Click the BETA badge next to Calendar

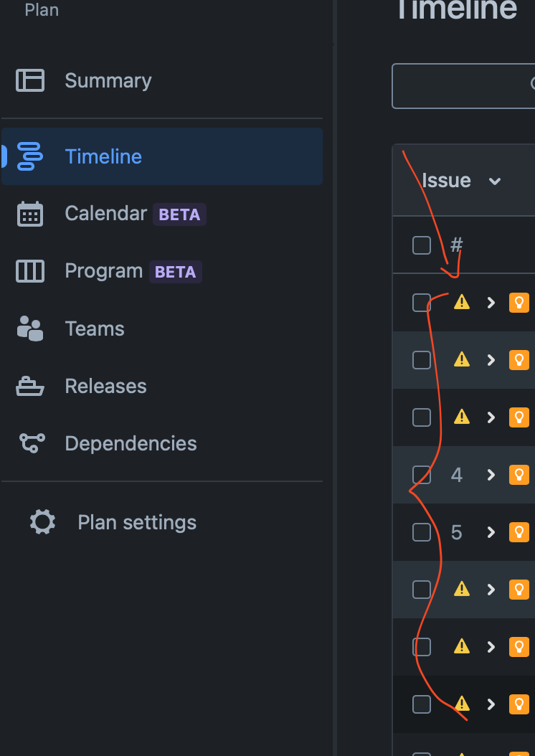pos(179,214)
